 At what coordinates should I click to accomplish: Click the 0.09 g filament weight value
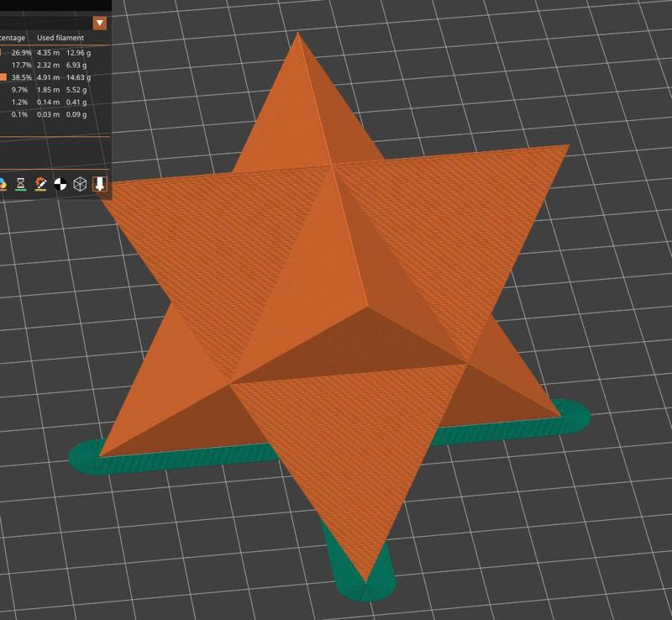(x=76, y=114)
